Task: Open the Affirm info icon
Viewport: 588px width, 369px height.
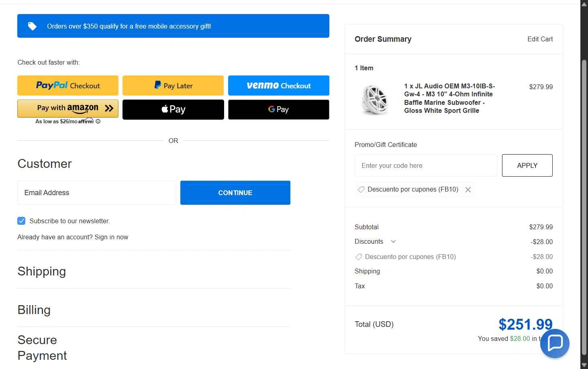Action: 98,121
